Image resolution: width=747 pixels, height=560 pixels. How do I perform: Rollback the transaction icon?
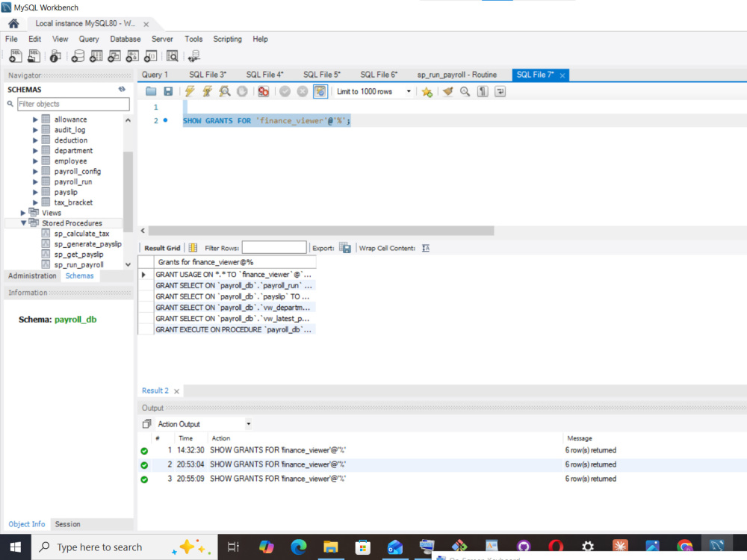tap(303, 91)
